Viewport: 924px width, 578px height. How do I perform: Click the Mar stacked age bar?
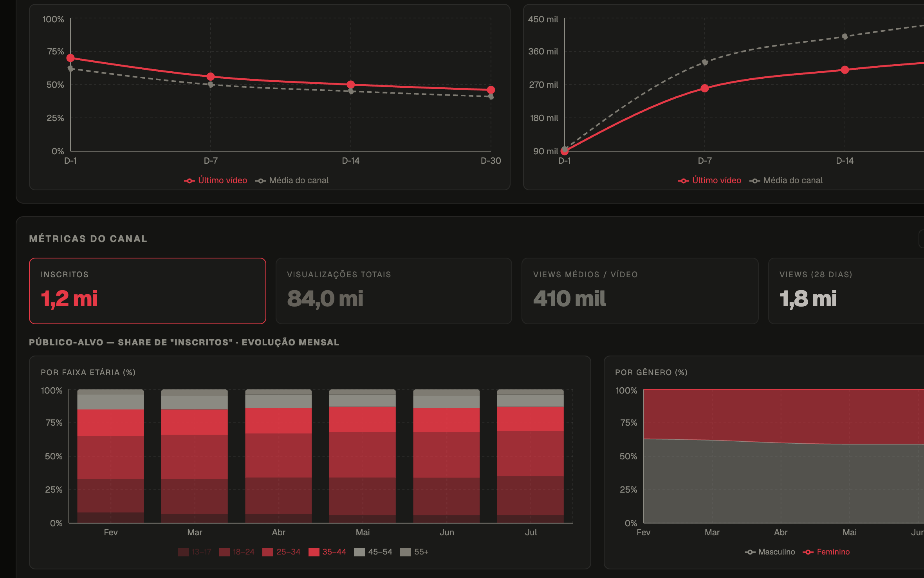(195, 456)
